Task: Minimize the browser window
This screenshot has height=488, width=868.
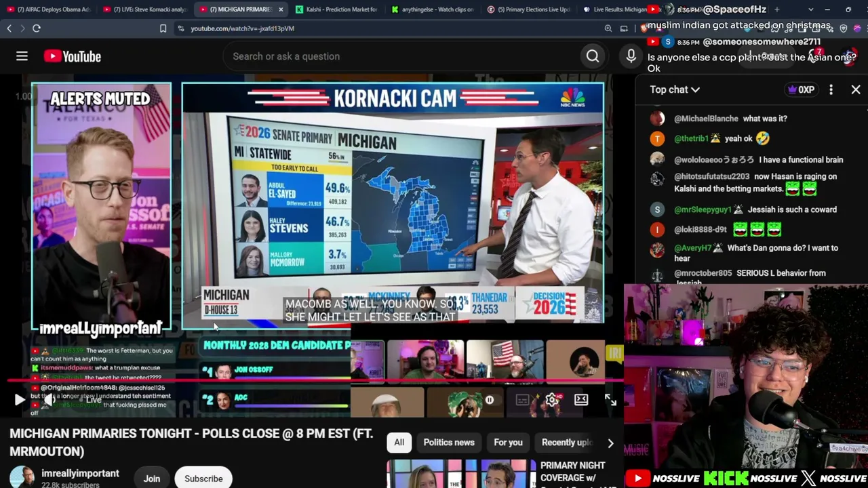Action: tap(827, 9)
